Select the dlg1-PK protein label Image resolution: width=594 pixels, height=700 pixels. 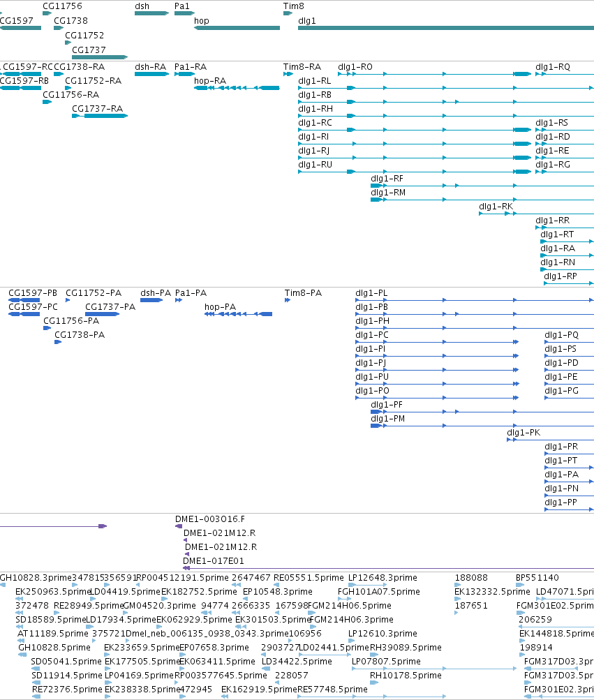click(524, 433)
